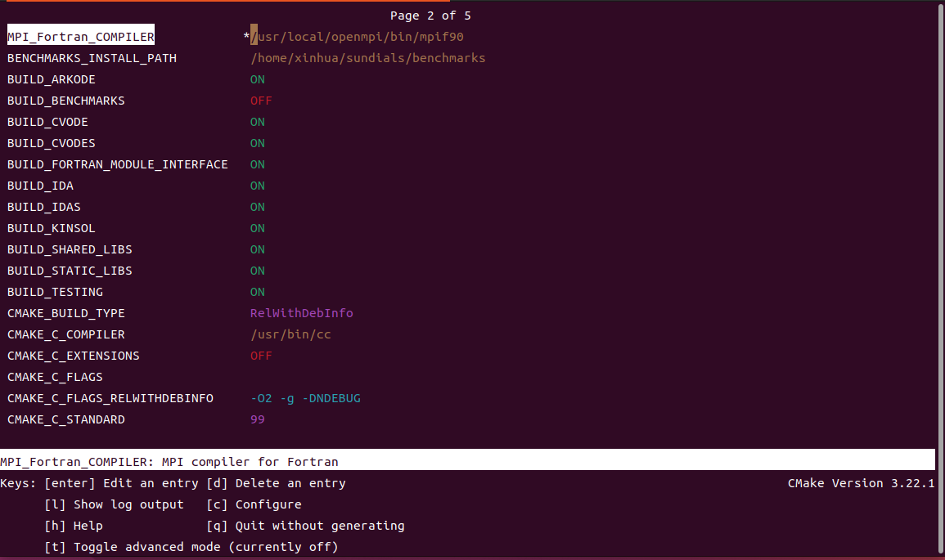Image resolution: width=945 pixels, height=560 pixels.
Task: Select the MPI_Fortran_COMPILER entry
Action: [81, 37]
